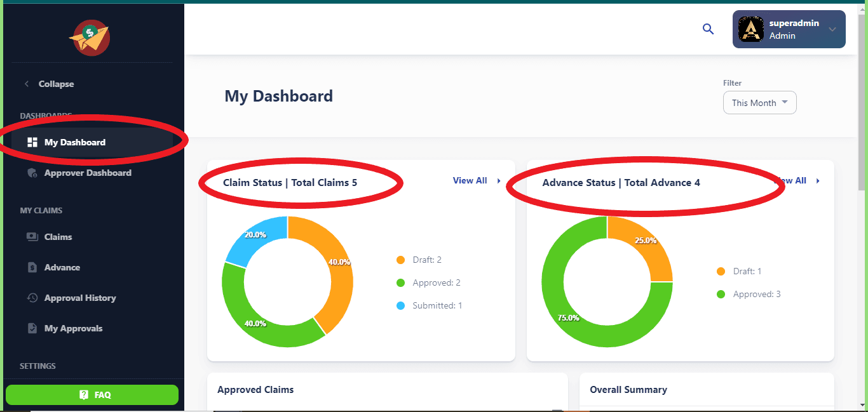
Task: Open the This Month filter dropdown
Action: [759, 103]
